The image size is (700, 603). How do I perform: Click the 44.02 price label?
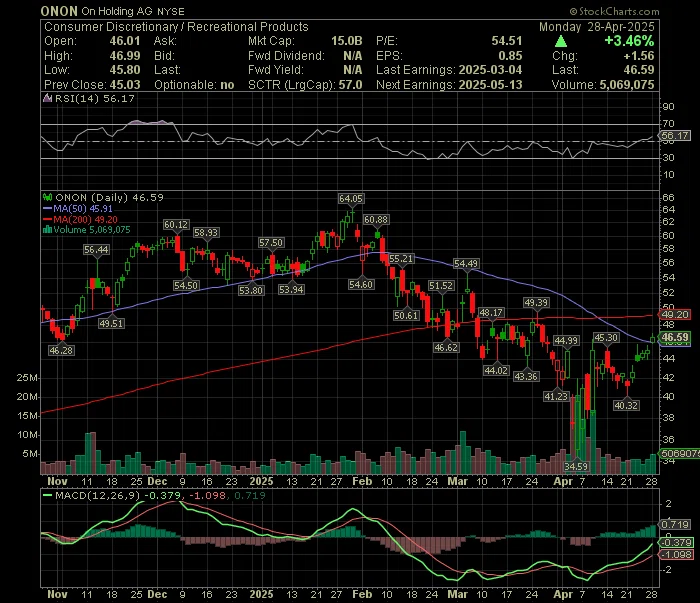(x=496, y=370)
